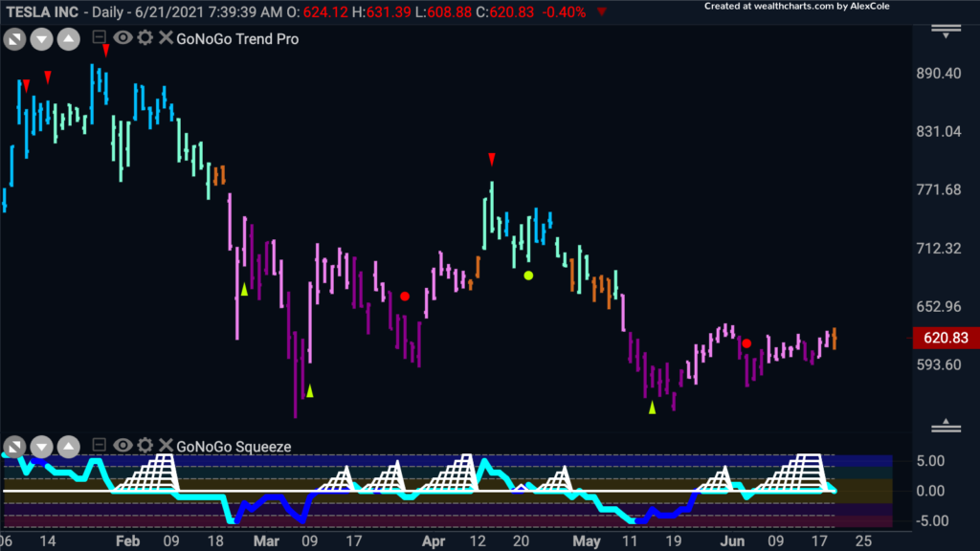Click the wealthcharts.com attribution text

click(797, 7)
